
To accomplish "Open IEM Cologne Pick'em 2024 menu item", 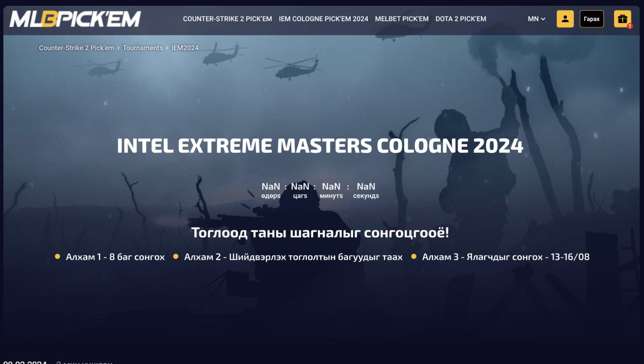I will 323,19.
